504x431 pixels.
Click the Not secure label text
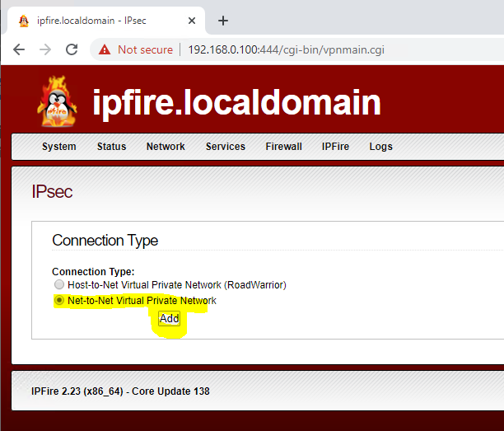(145, 49)
